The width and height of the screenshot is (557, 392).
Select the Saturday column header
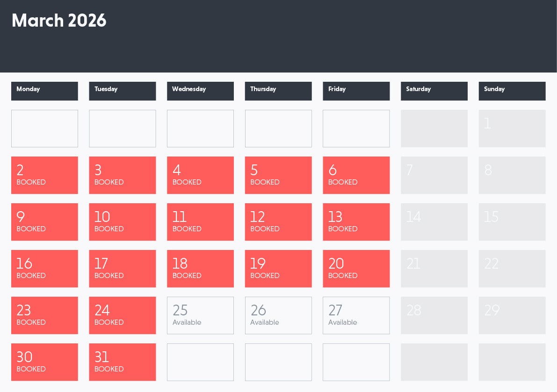click(434, 91)
